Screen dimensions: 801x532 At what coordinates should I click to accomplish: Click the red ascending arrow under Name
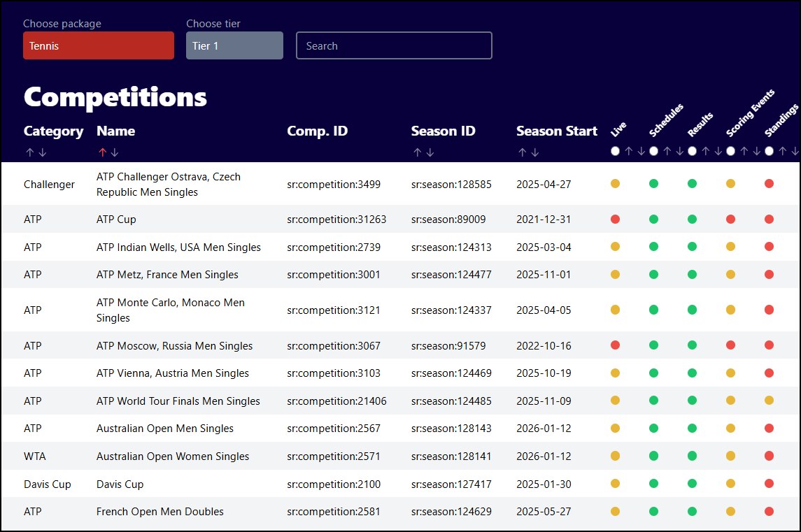tap(102, 152)
